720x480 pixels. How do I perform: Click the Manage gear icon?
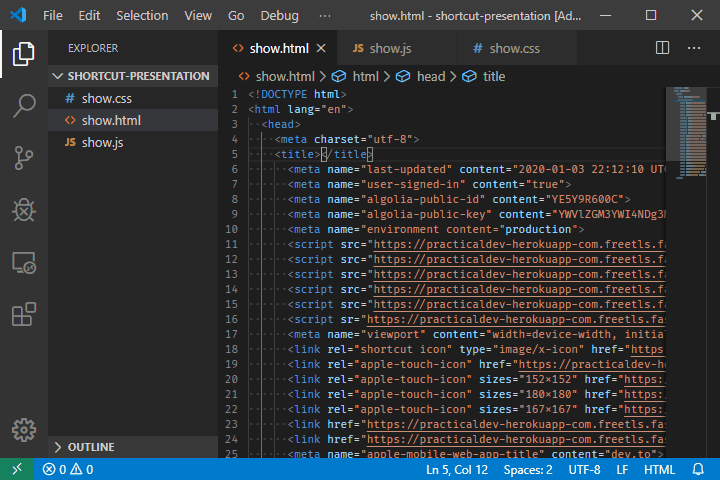click(x=24, y=429)
